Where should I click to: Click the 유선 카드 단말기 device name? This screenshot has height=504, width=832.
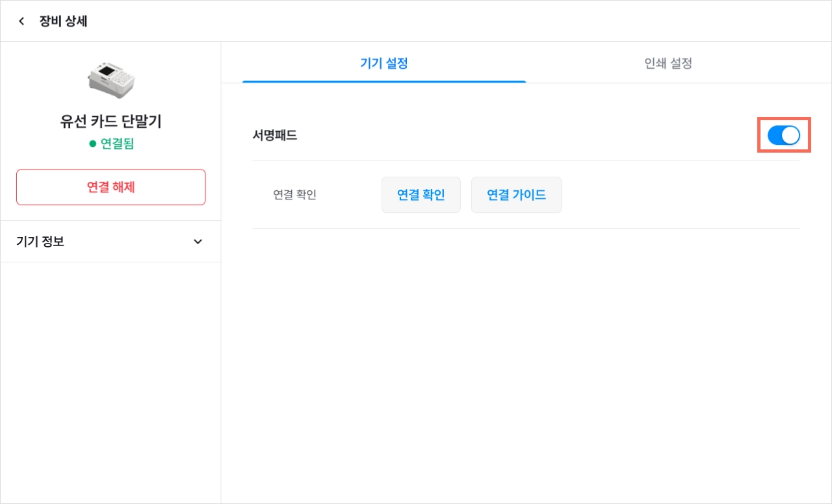click(x=111, y=121)
